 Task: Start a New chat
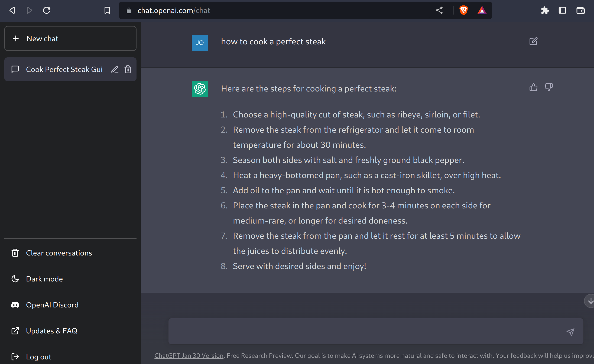[70, 38]
